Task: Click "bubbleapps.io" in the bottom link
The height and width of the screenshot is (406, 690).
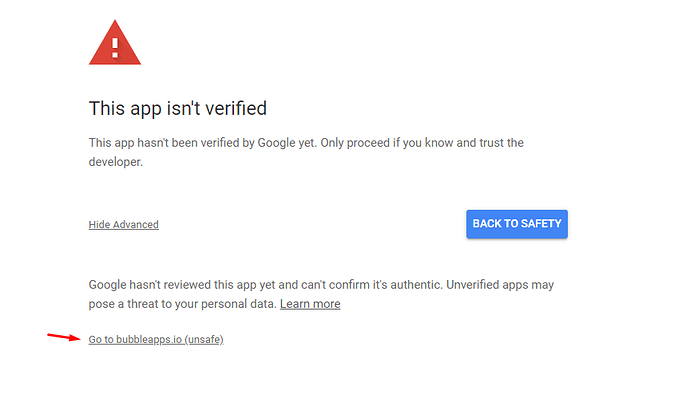Action: click(x=149, y=340)
